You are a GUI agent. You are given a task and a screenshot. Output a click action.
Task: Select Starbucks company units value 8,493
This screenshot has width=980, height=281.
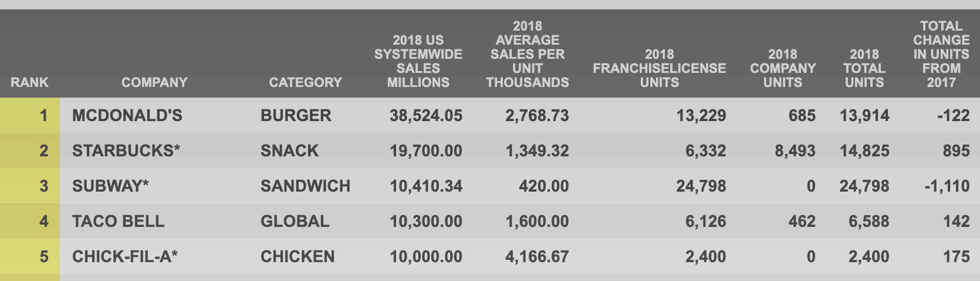795,150
